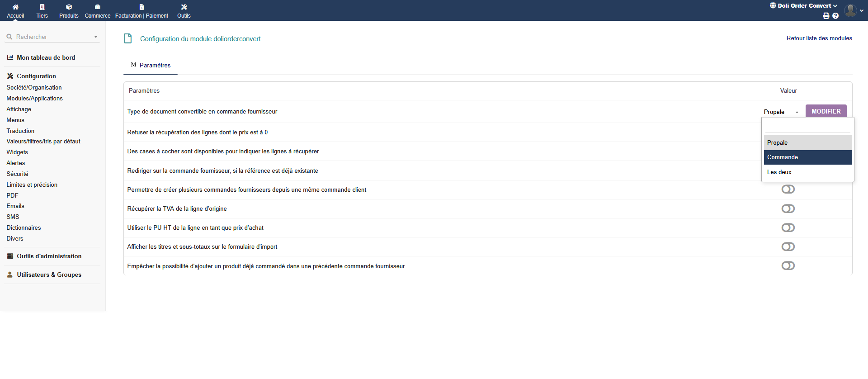The width and height of the screenshot is (868, 379).
Task: Open the Accueil home icon
Action: 15,7
